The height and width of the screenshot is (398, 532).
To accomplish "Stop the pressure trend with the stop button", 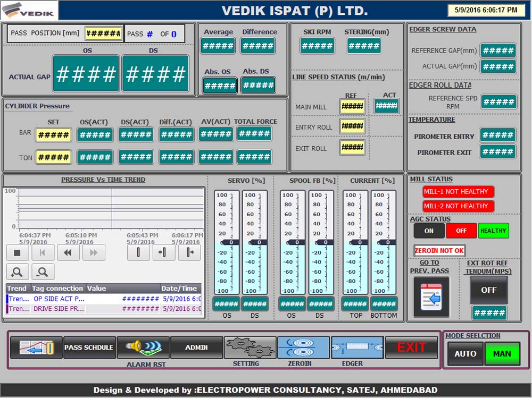I will [18, 252].
